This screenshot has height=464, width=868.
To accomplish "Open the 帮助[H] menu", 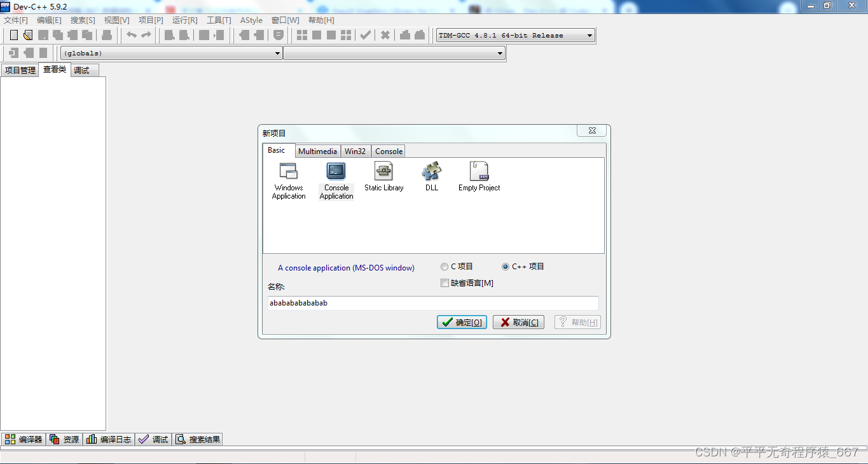I will [x=321, y=20].
